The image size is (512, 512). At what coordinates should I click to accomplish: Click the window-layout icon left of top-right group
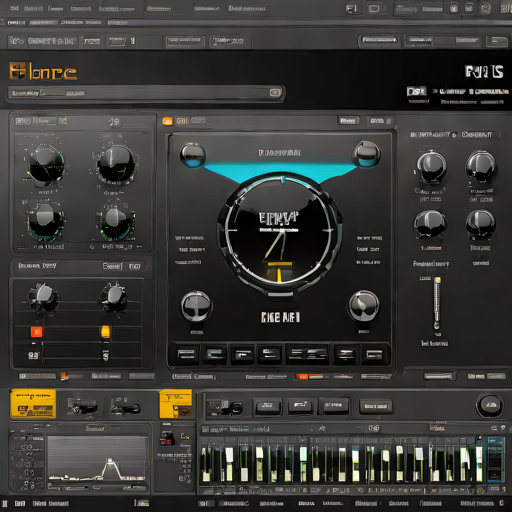click(x=351, y=9)
